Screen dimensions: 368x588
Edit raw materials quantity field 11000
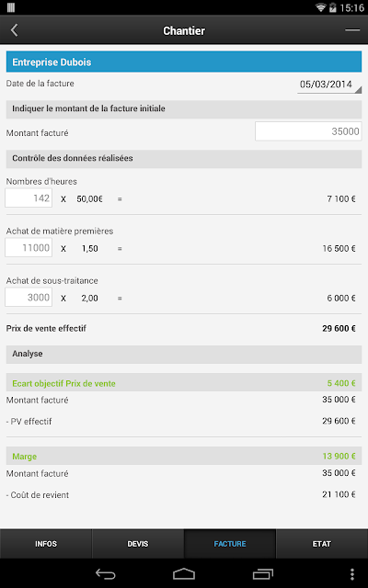29,247
